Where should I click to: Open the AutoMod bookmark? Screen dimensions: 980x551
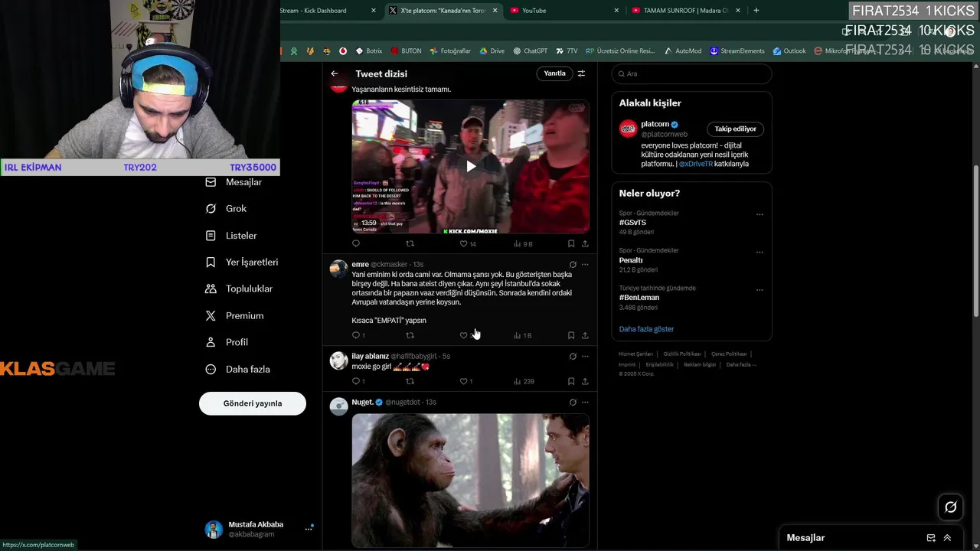point(682,51)
